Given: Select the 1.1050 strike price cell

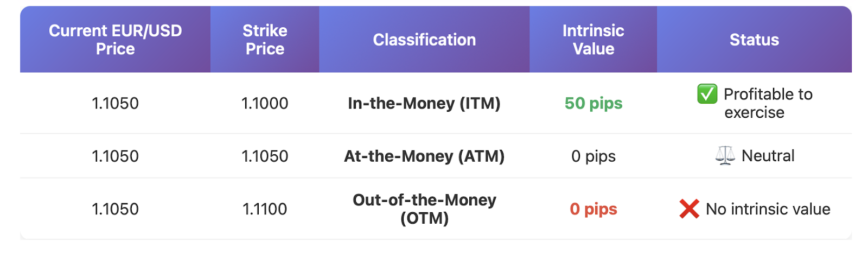Looking at the screenshot, I should coord(265,156).
